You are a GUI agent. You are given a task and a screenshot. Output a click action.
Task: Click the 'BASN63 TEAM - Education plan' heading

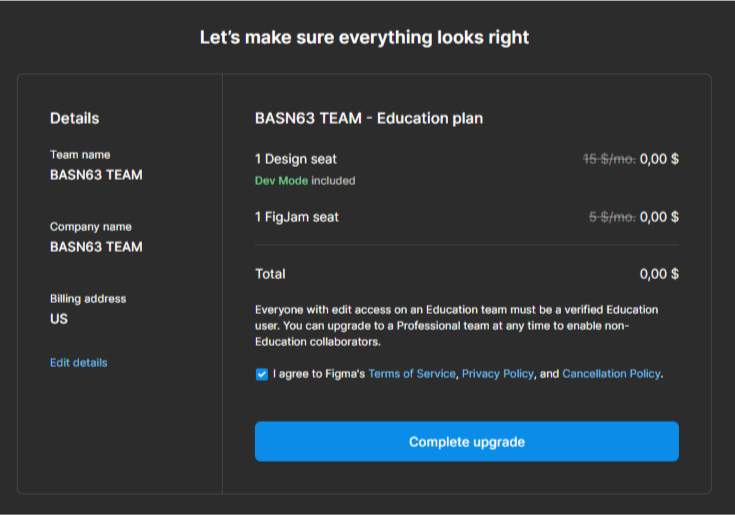369,118
